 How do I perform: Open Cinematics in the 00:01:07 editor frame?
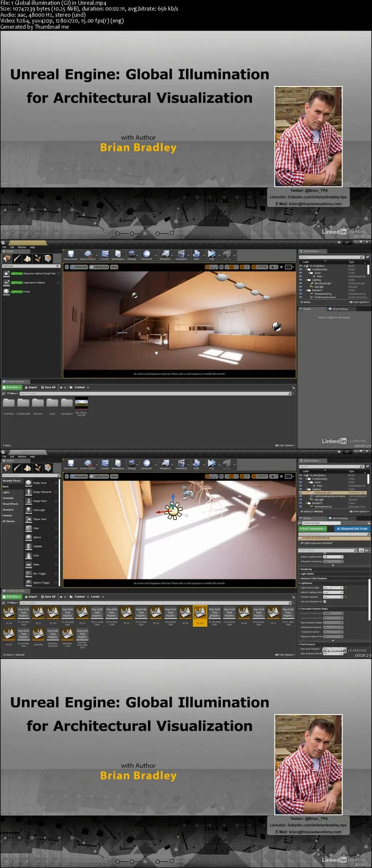click(181, 255)
